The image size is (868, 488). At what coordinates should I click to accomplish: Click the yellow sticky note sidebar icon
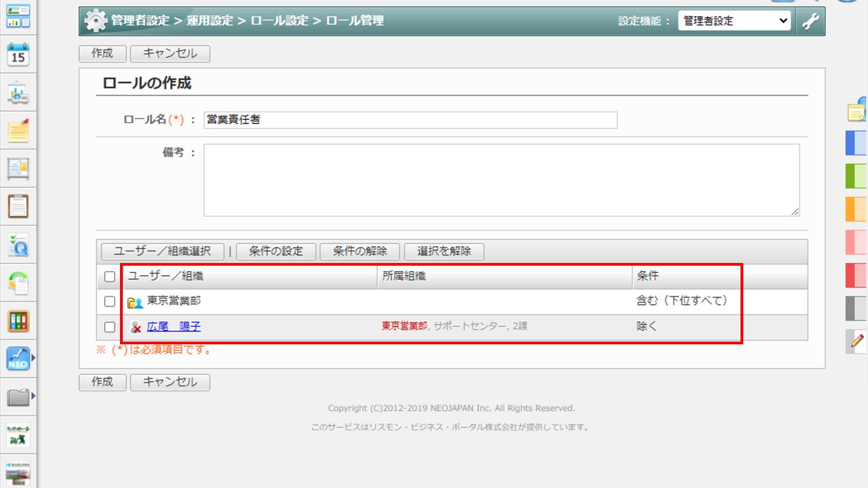18,131
